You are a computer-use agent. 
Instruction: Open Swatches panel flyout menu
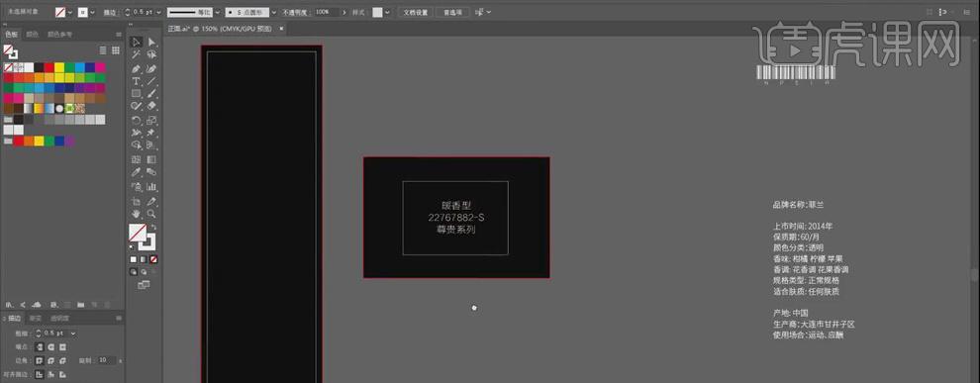[x=119, y=35]
